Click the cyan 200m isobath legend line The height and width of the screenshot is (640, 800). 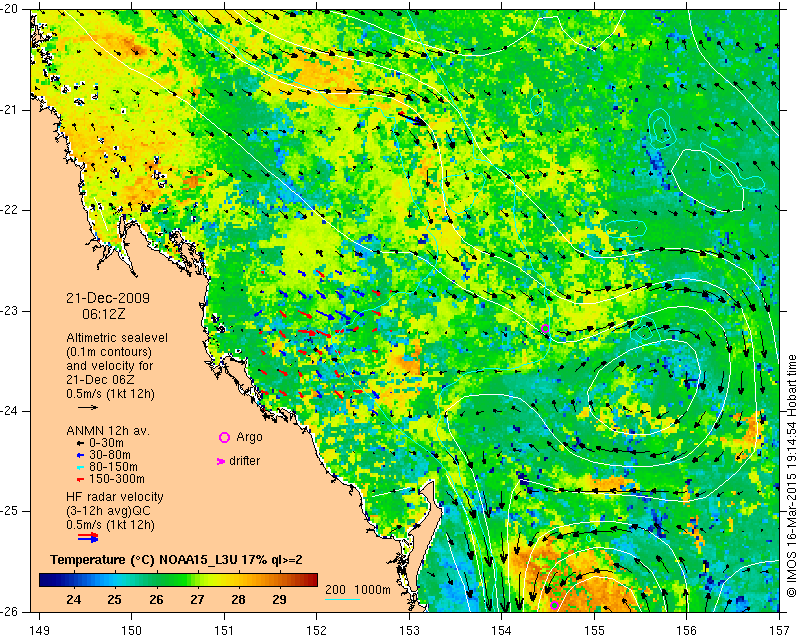pyautogui.click(x=343, y=599)
